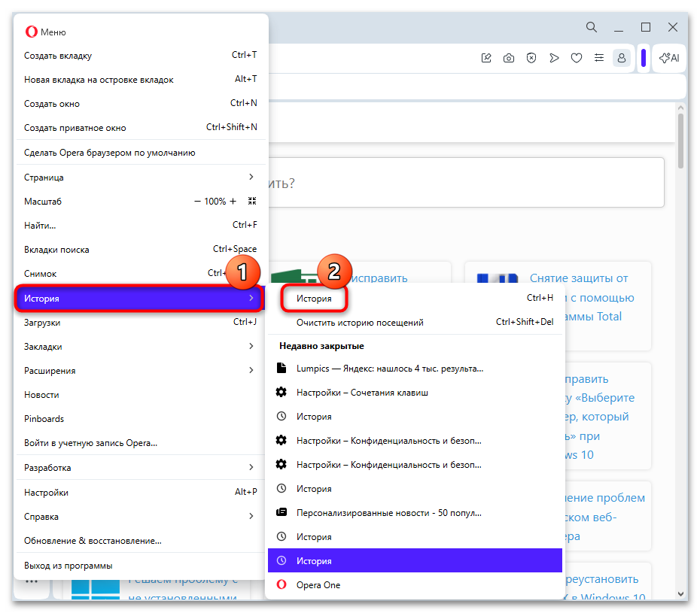Image resolution: width=700 pixels, height=613 pixels.
Task: Expand История submenu in main menu
Action: (x=141, y=299)
